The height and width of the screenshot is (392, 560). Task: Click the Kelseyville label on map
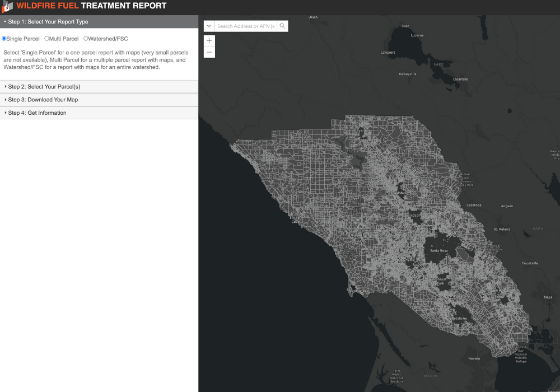tap(408, 74)
